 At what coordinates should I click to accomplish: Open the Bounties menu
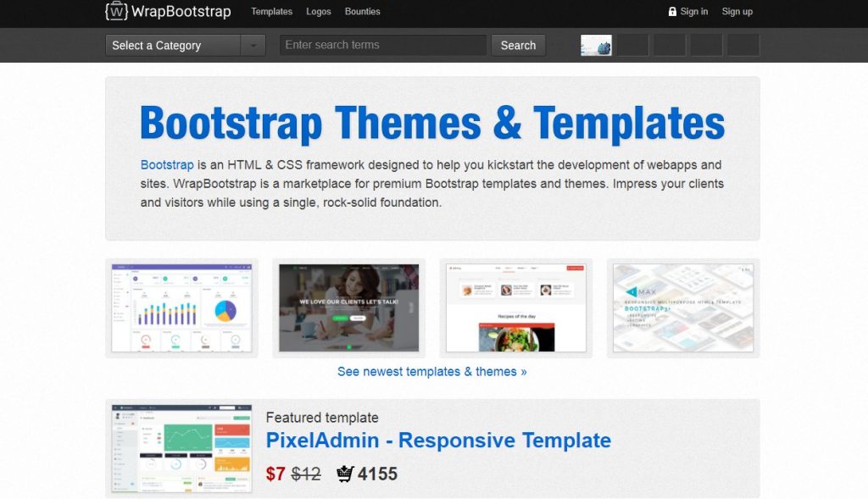coord(362,12)
